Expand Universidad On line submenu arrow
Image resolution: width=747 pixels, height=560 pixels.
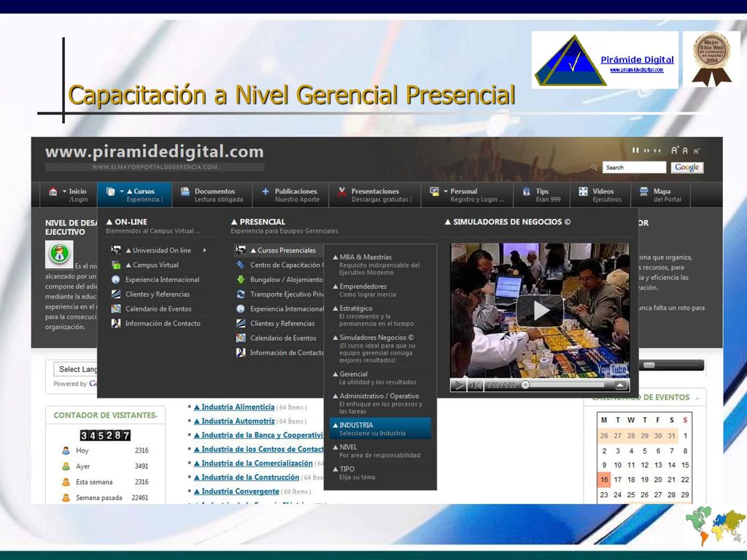(204, 250)
